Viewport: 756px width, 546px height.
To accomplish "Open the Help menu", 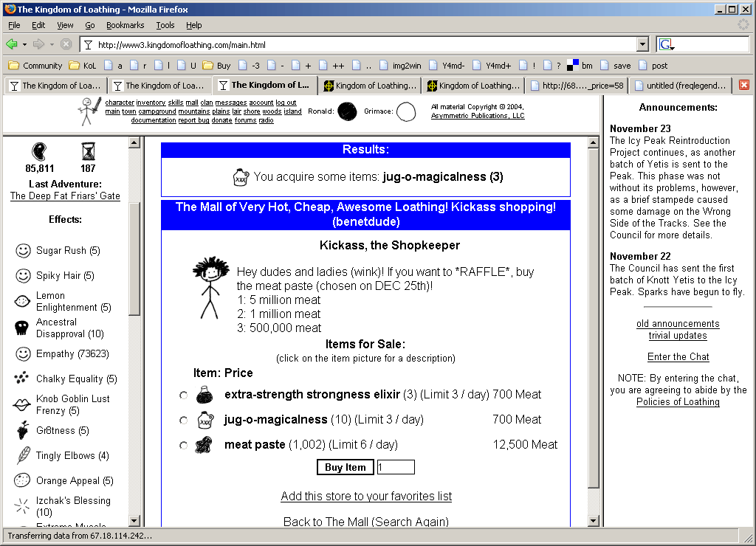I will [x=194, y=25].
